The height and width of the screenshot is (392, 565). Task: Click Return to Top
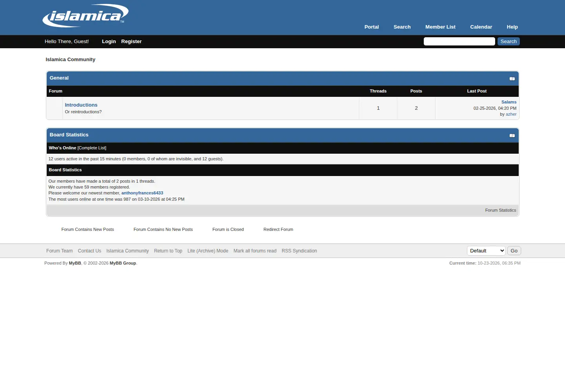point(168,251)
